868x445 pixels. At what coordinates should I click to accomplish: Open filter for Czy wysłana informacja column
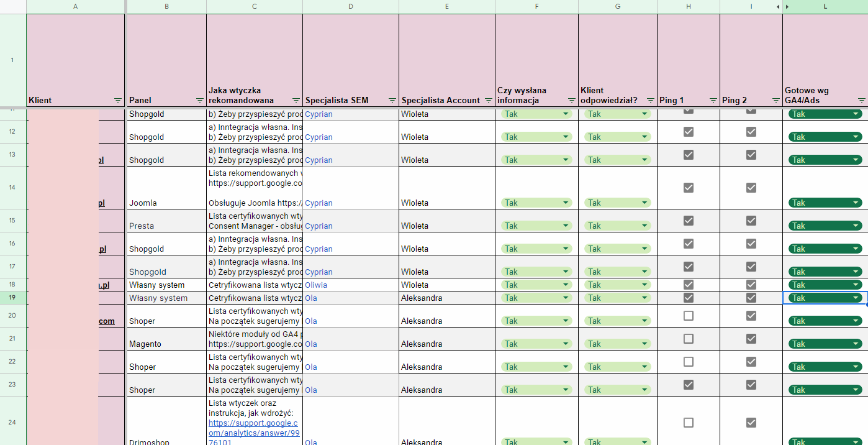pos(571,100)
